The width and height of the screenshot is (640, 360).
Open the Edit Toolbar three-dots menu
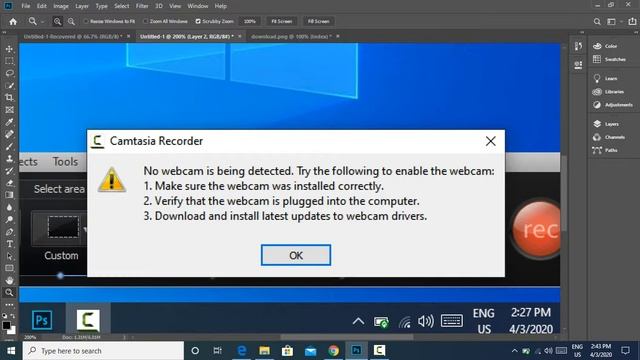click(9, 304)
